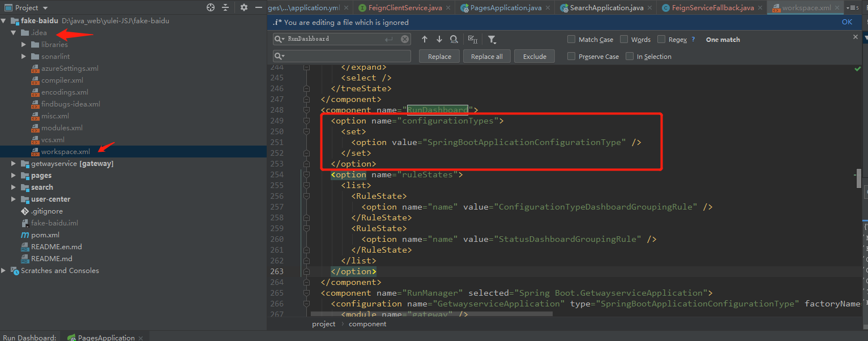Close the workspace.xml tab

[838, 8]
